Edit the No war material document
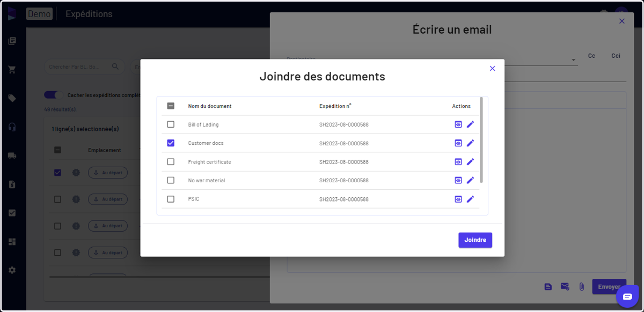The width and height of the screenshot is (644, 312). (470, 180)
